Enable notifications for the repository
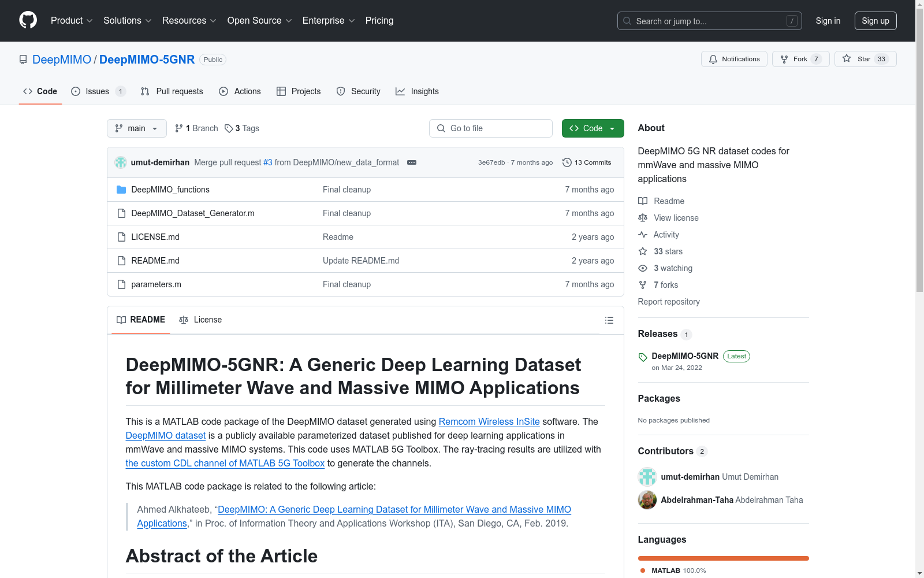 click(x=734, y=59)
